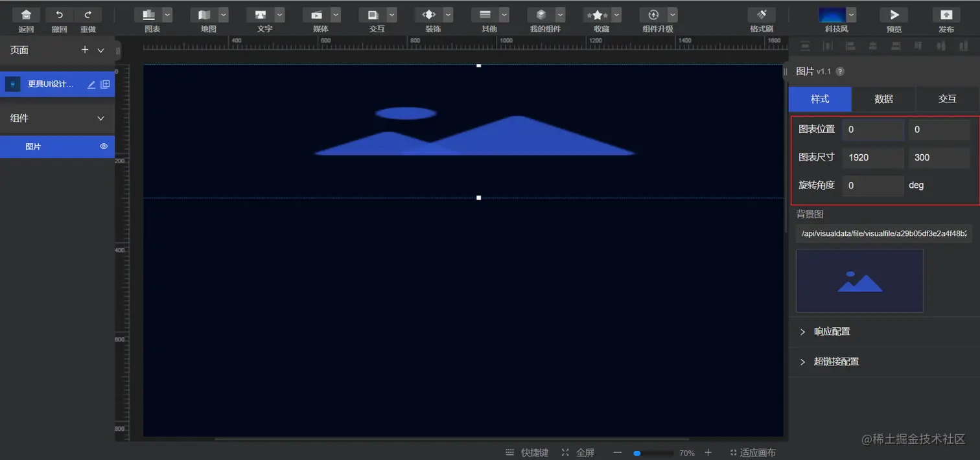Click the 返回 home icon
Image resolution: width=980 pixels, height=460 pixels.
tap(26, 15)
